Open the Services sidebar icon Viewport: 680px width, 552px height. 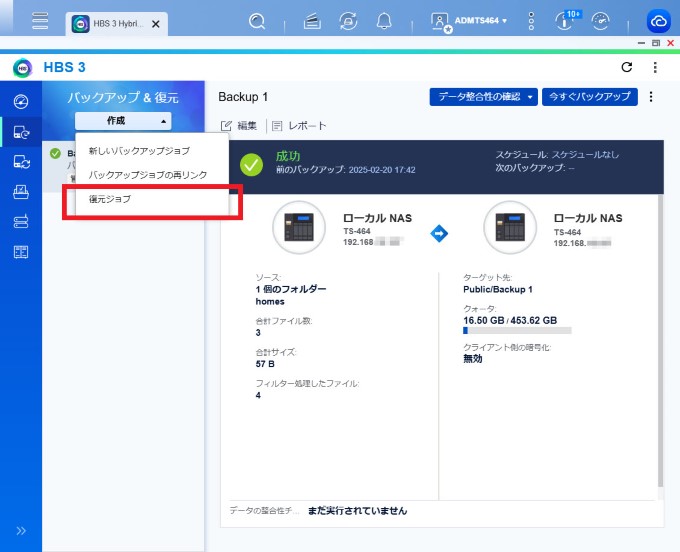point(21,252)
